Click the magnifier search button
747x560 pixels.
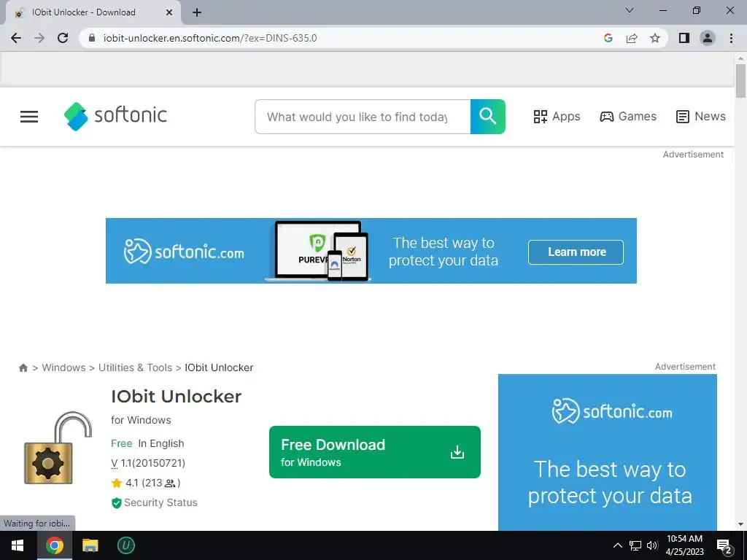point(488,117)
